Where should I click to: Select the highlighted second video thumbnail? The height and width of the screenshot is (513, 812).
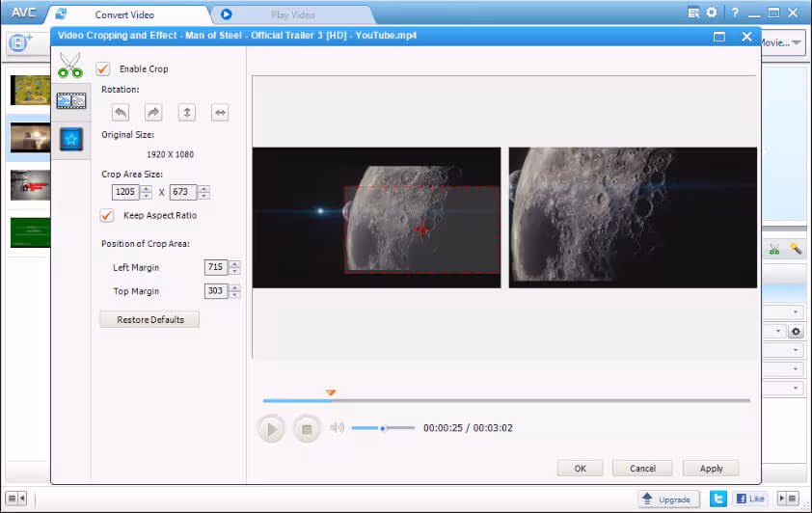click(31, 138)
